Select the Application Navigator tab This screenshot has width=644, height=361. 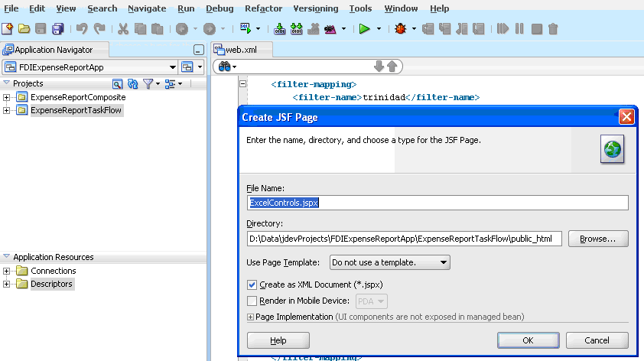coord(54,50)
